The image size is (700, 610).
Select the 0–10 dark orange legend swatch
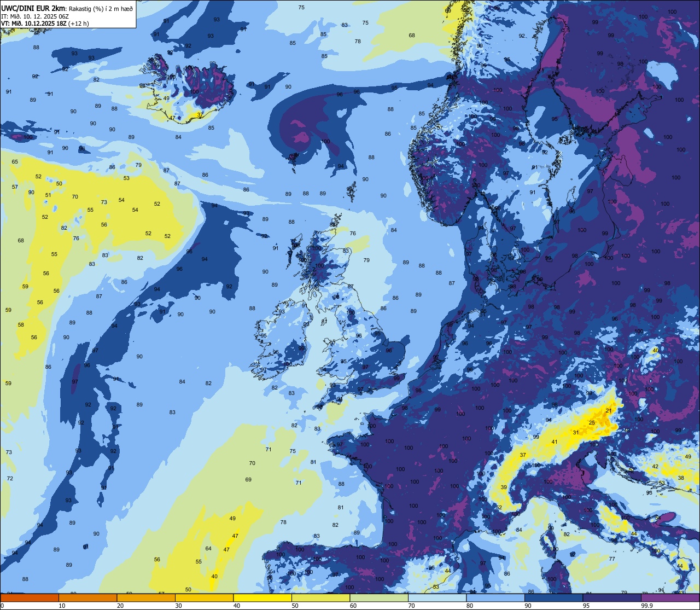[30, 598]
